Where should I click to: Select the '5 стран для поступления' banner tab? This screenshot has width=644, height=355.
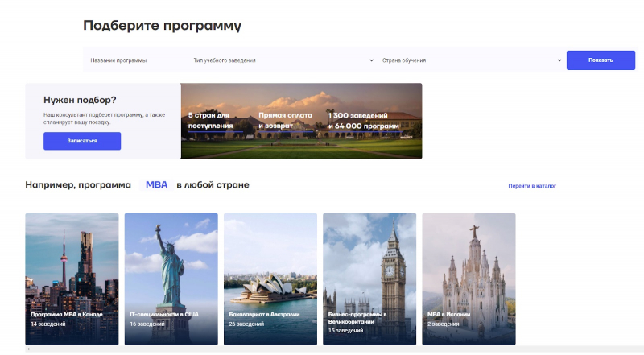(209, 121)
